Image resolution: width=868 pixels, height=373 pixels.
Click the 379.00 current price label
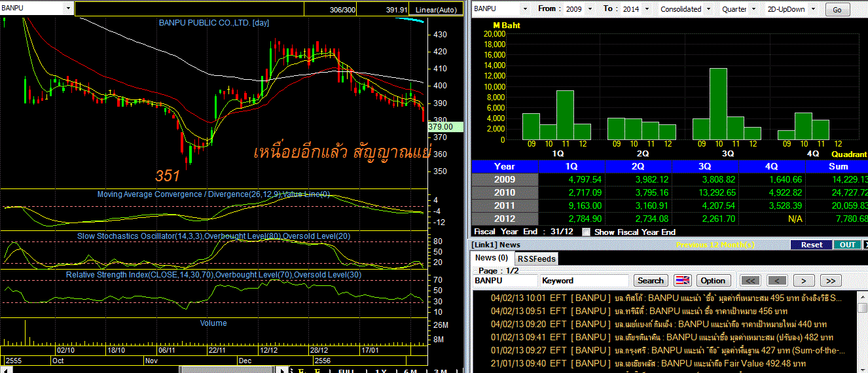click(445, 126)
